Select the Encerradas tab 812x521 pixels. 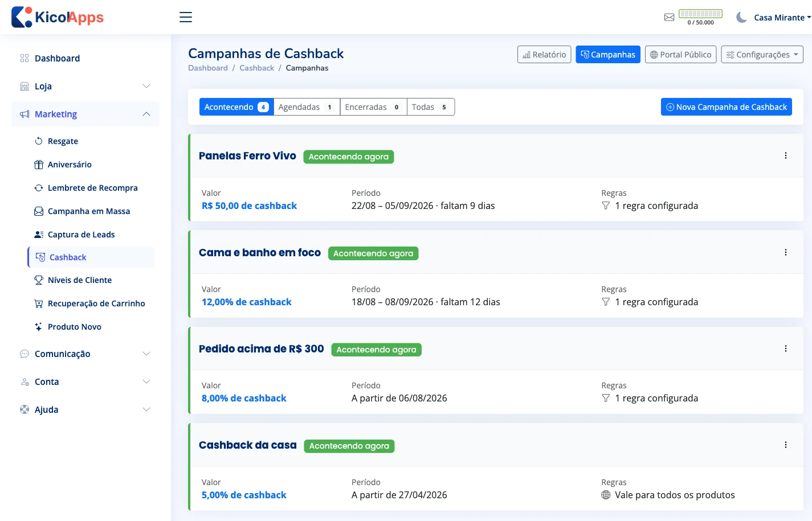pos(373,107)
